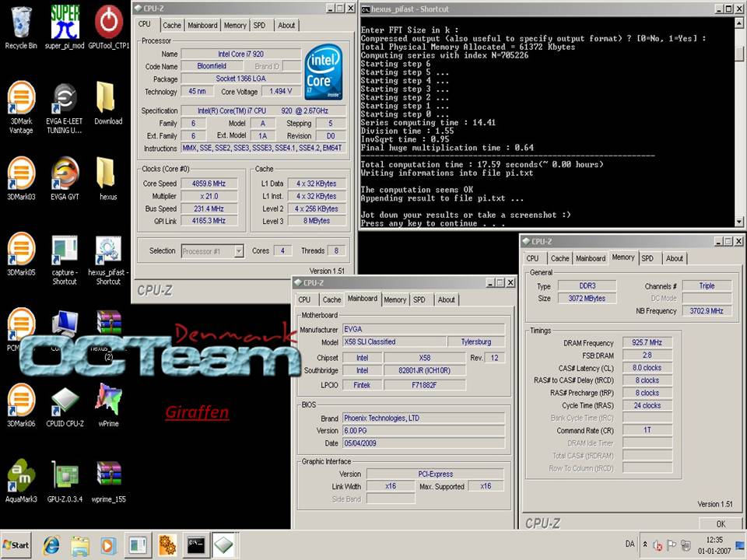
Task: Select SPD tab in middle CPU-Z window
Action: click(419, 299)
